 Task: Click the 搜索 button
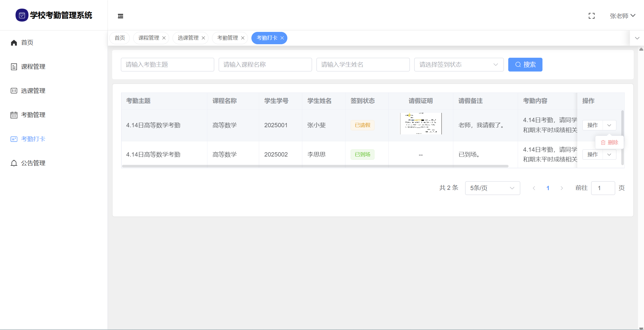525,65
